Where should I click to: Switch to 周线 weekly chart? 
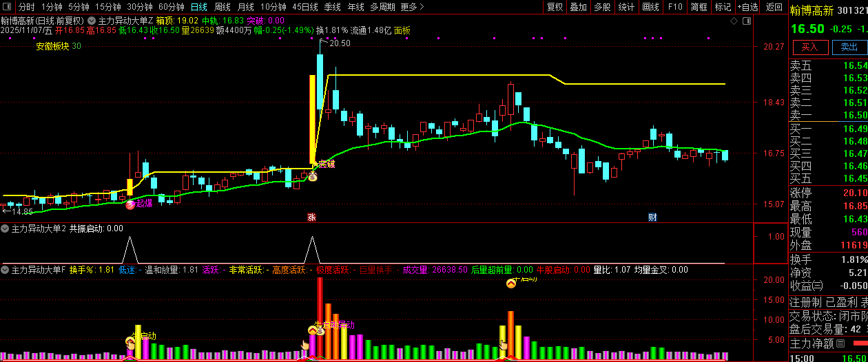point(222,7)
